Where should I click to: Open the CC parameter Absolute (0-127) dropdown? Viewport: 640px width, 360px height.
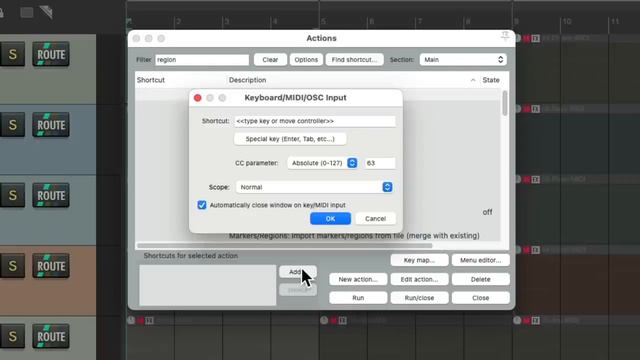(322, 163)
